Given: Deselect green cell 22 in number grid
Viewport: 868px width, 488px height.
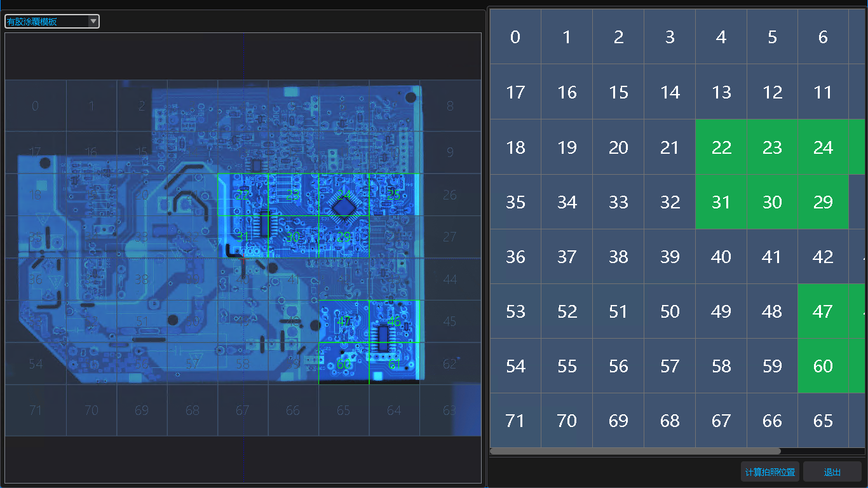Looking at the screenshot, I should pos(721,147).
